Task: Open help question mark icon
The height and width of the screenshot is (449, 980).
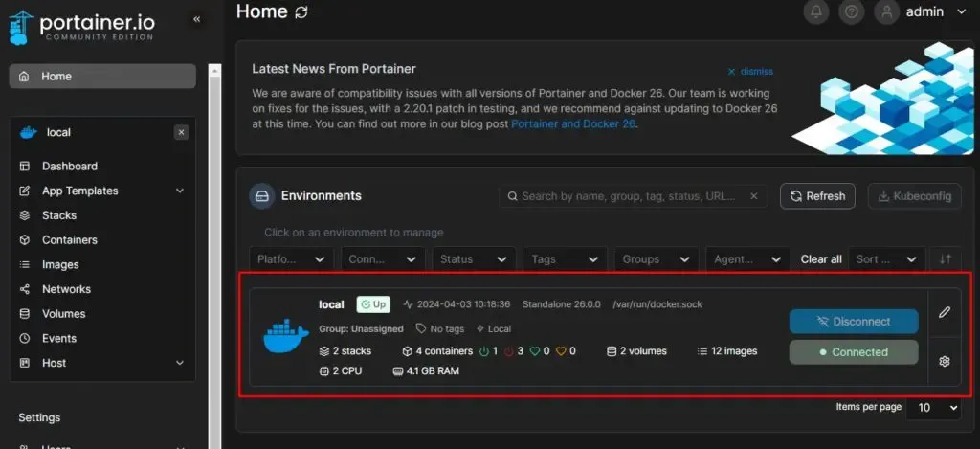Action: coord(851,11)
